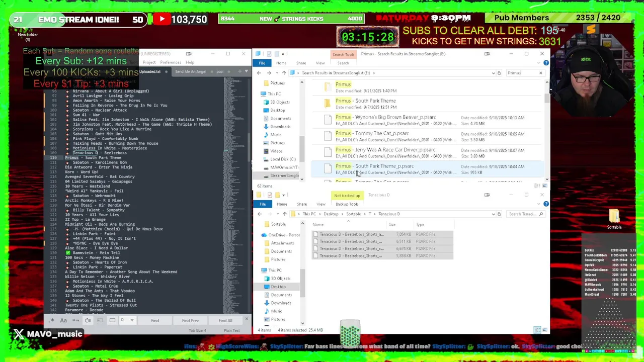This screenshot has width=644, height=362.
Task: Click quick access properties icon in Tenacious D window
Action: tap(270, 195)
